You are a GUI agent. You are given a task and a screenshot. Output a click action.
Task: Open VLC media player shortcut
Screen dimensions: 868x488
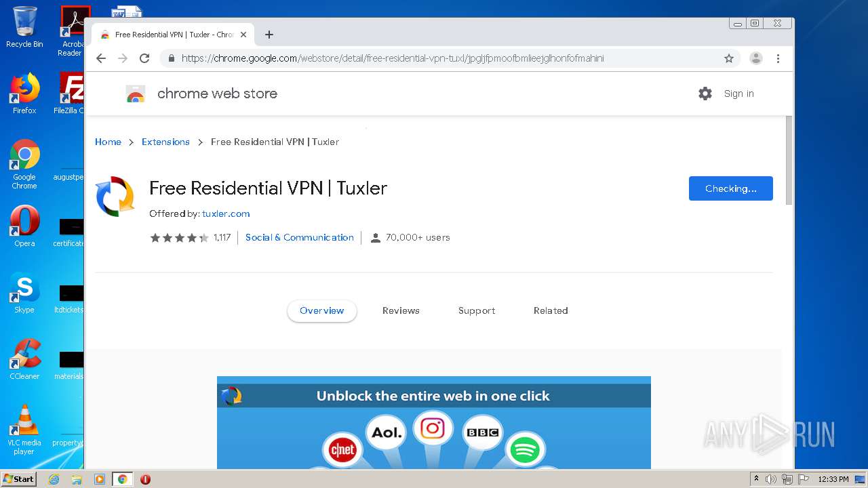24,430
